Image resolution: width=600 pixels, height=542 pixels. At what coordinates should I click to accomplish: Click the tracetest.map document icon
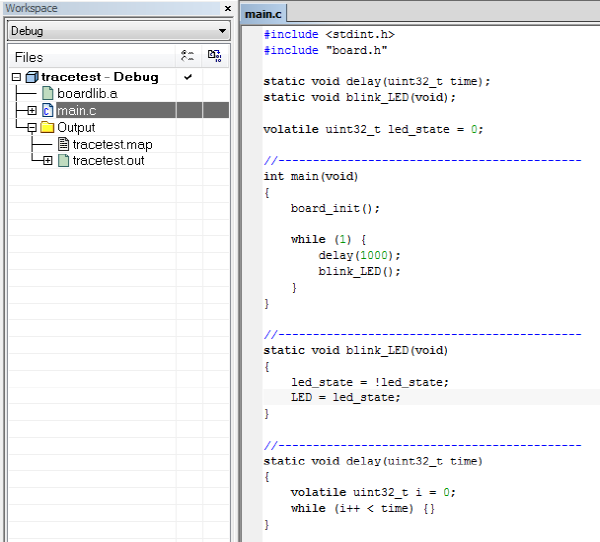[63, 144]
